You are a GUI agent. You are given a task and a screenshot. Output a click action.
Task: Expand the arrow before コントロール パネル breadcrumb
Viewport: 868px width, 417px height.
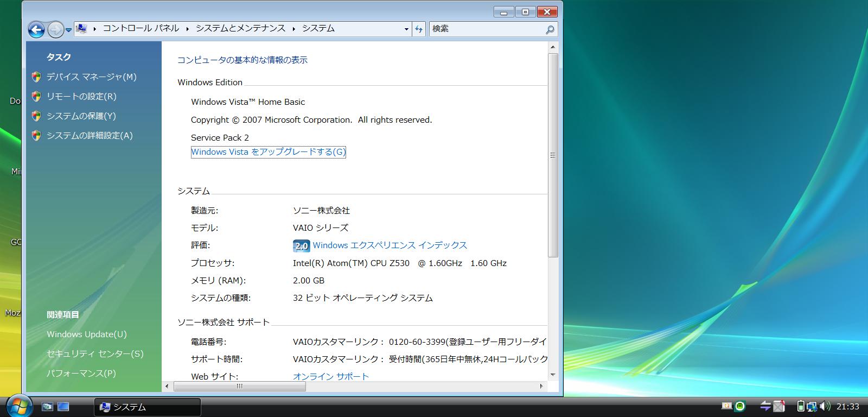(94, 29)
